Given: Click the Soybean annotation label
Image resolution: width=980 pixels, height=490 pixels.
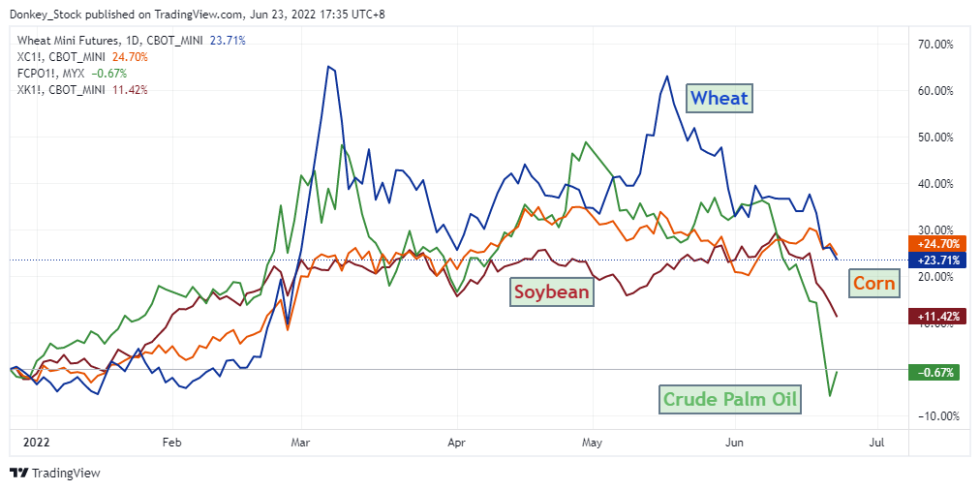Looking at the screenshot, I should click(552, 291).
